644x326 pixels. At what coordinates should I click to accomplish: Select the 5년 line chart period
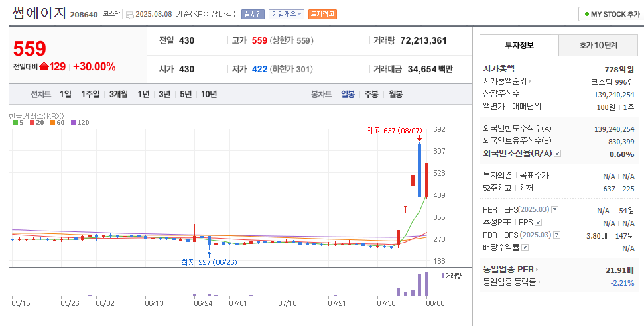[186, 95]
